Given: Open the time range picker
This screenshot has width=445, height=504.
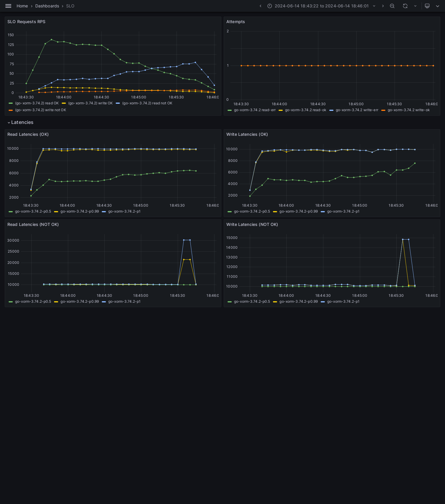Looking at the screenshot, I should (x=322, y=6).
